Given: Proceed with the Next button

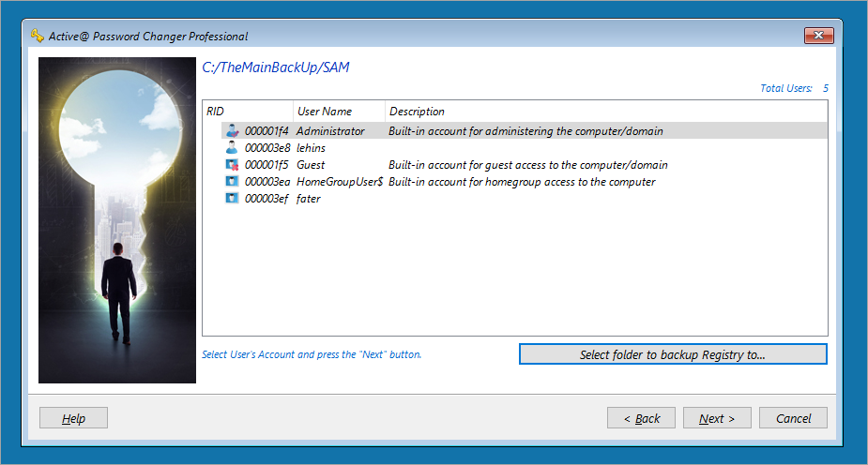Looking at the screenshot, I should 717,418.
